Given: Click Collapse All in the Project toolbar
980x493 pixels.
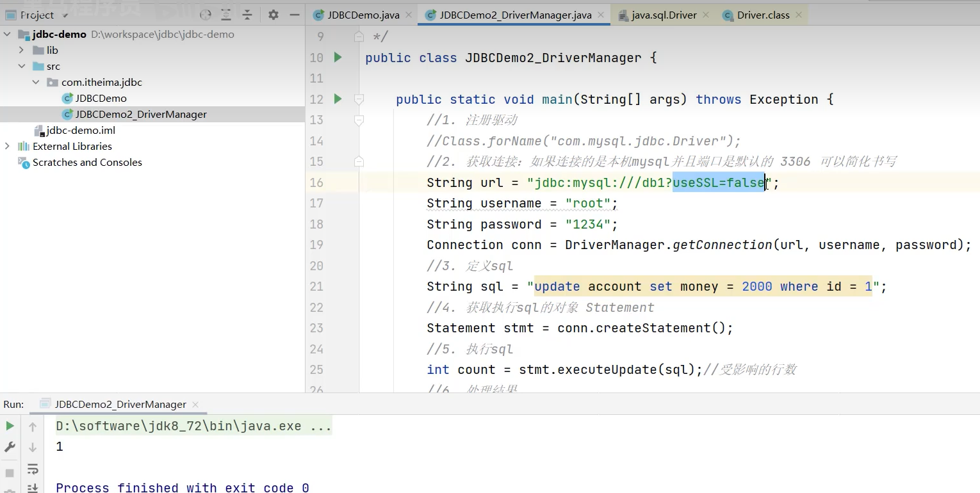Looking at the screenshot, I should tap(247, 15).
